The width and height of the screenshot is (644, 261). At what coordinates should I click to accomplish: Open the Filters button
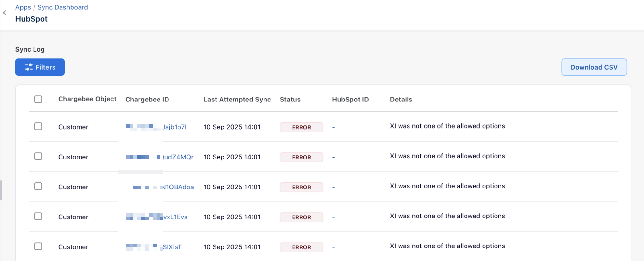point(40,67)
